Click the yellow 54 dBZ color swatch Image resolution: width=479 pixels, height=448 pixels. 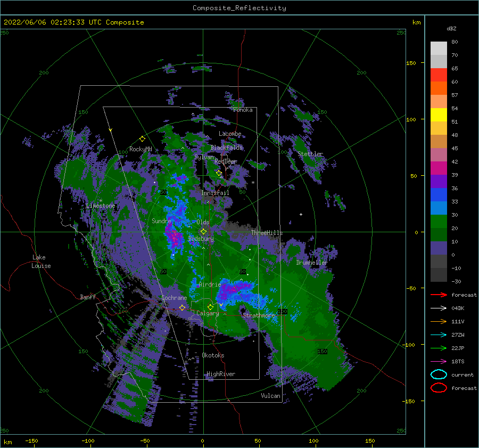(439, 115)
